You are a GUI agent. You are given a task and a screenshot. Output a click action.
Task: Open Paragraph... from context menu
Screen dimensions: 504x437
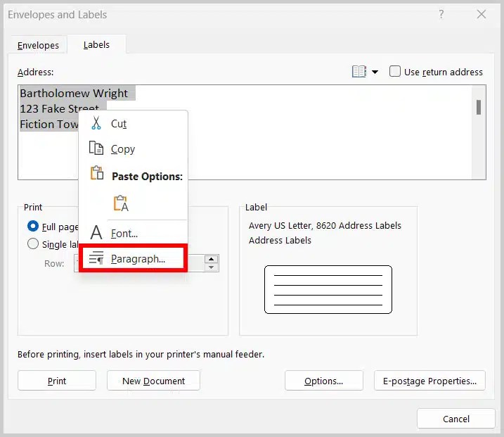[x=133, y=258]
